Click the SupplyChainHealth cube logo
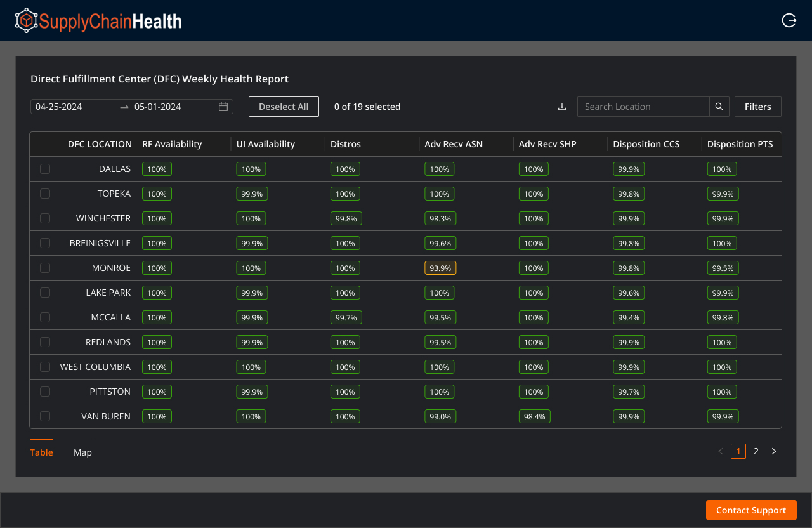 pos(26,21)
